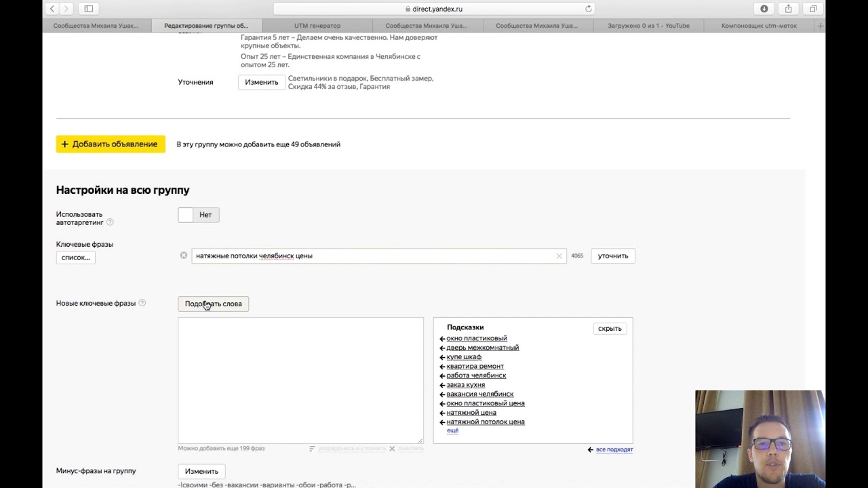Image resolution: width=868 pixels, height=488 pixels.
Task: Click the Добавить объявление yellow button
Action: [111, 144]
